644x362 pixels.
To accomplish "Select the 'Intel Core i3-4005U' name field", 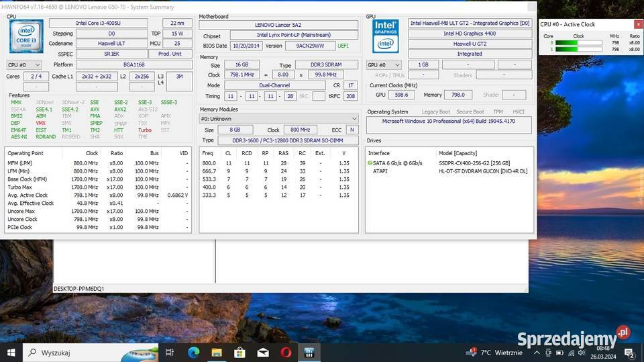I will (98, 23).
